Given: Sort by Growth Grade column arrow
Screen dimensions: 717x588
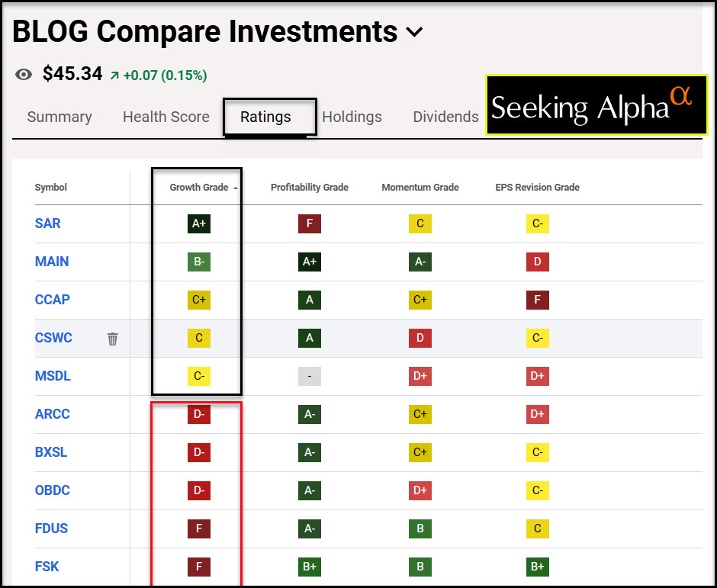Looking at the screenshot, I should (236, 188).
